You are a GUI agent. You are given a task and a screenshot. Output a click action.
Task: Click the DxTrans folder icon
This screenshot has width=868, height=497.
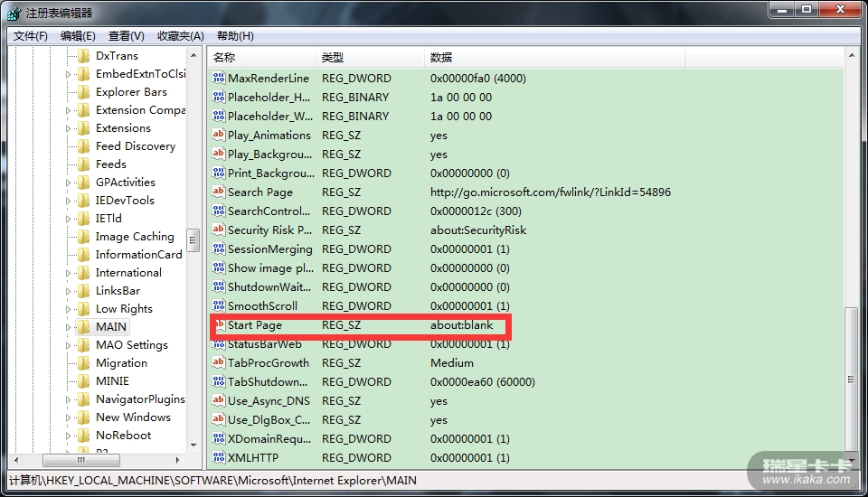coord(83,56)
